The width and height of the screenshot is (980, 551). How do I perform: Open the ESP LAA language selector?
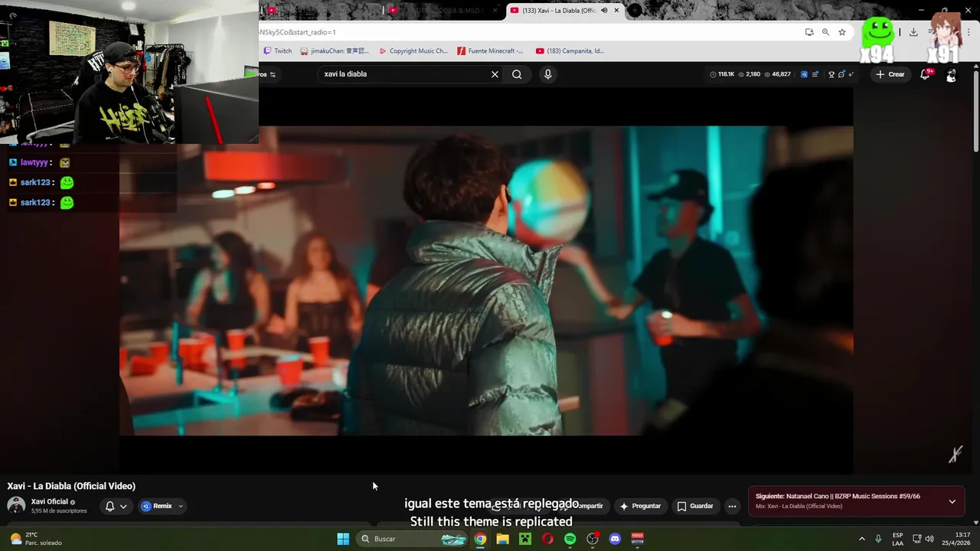[x=897, y=539]
